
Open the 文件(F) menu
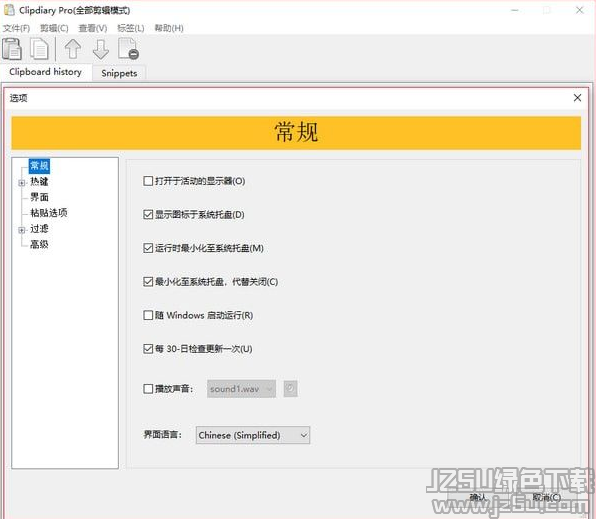16,28
